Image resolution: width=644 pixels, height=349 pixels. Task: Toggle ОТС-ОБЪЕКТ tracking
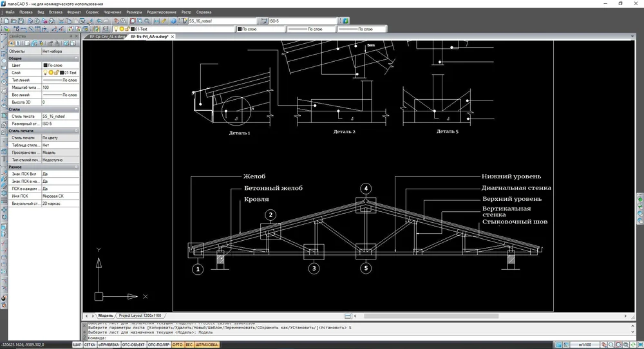coord(133,344)
